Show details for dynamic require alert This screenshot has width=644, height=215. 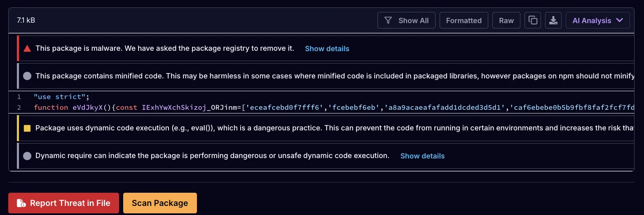422,156
